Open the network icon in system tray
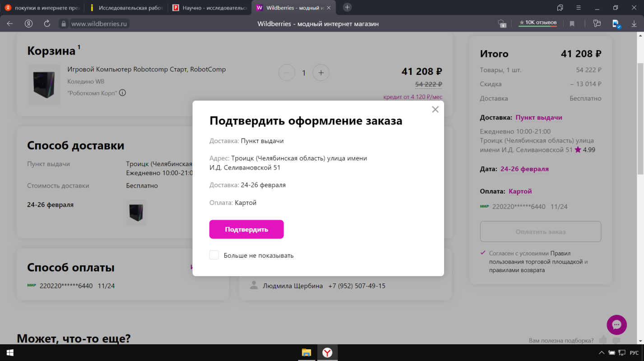The height and width of the screenshot is (361, 644). (x=622, y=352)
